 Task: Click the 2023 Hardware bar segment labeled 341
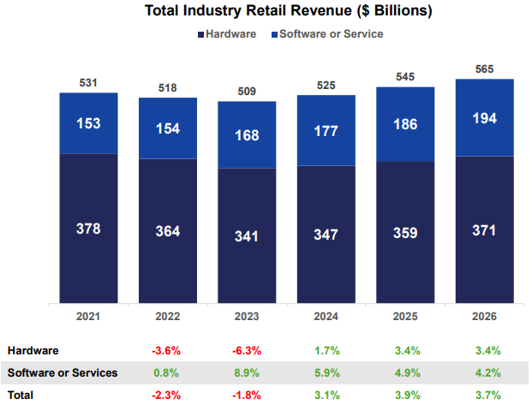coord(247,235)
